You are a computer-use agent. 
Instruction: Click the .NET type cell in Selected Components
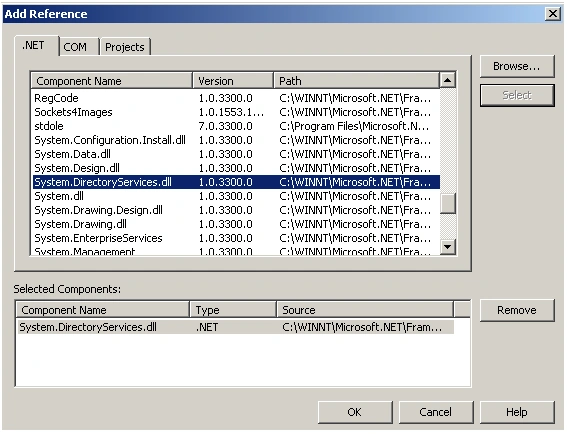(207, 327)
